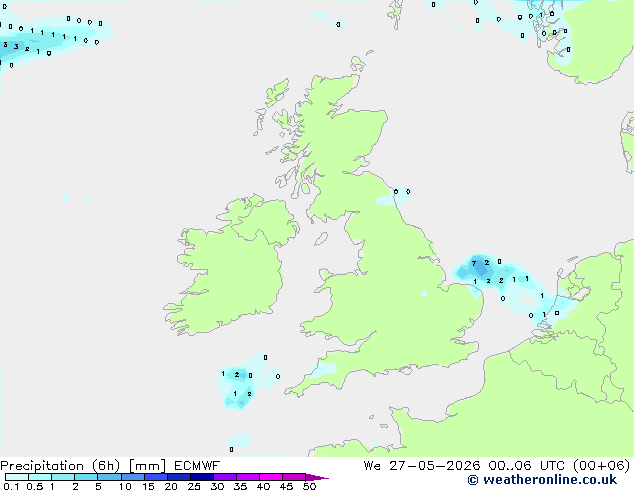Click the '50' legend scale label
Viewport: 634px width, 490px height.
309,486
